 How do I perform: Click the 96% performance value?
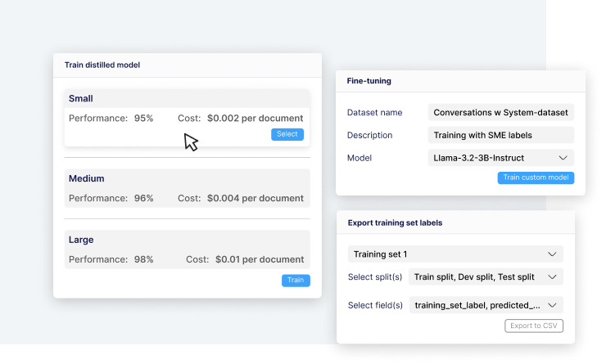coord(144,198)
